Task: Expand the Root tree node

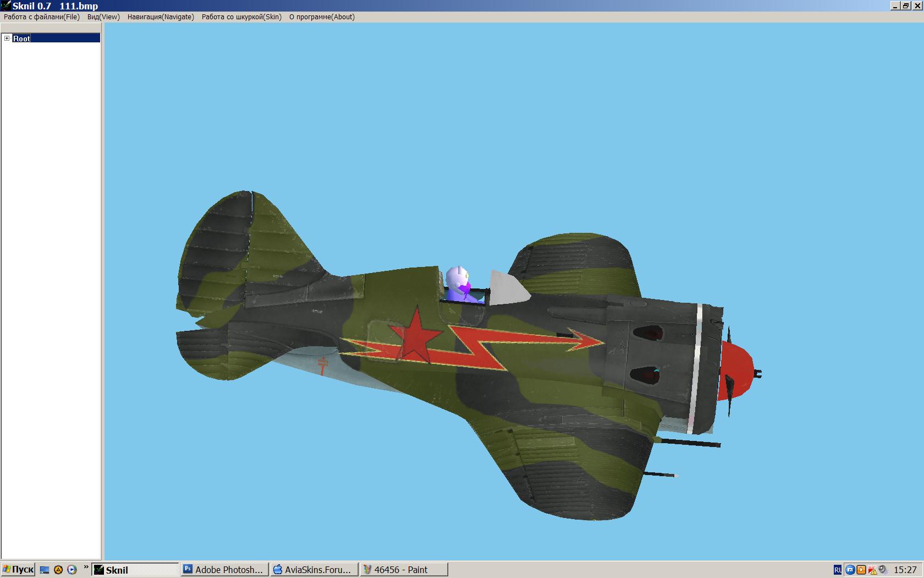Action: point(7,38)
